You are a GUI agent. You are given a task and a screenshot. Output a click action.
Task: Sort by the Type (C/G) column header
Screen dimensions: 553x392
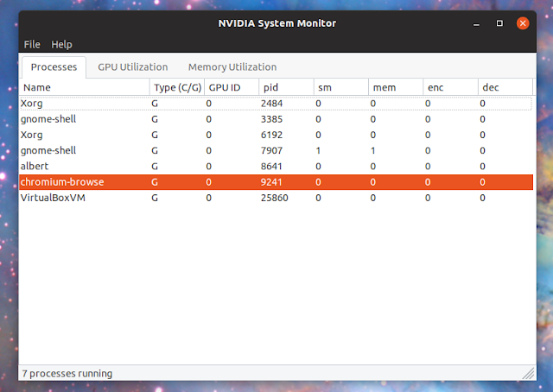pos(177,87)
